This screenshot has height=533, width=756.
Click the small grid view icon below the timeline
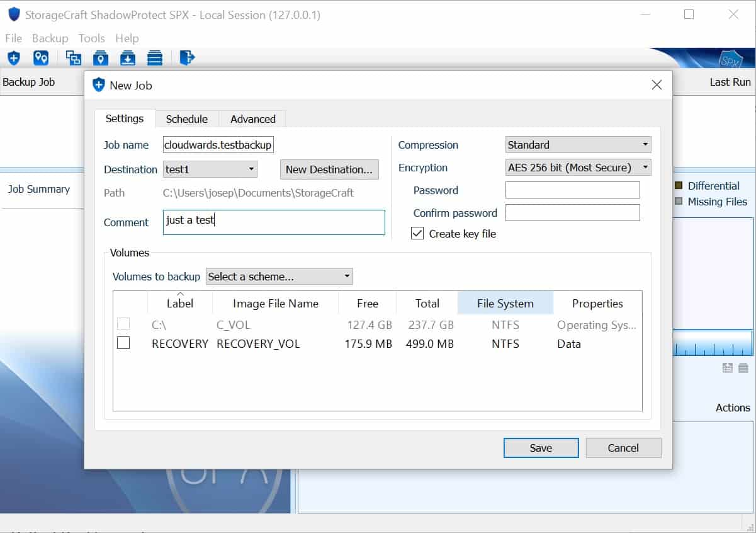(728, 368)
